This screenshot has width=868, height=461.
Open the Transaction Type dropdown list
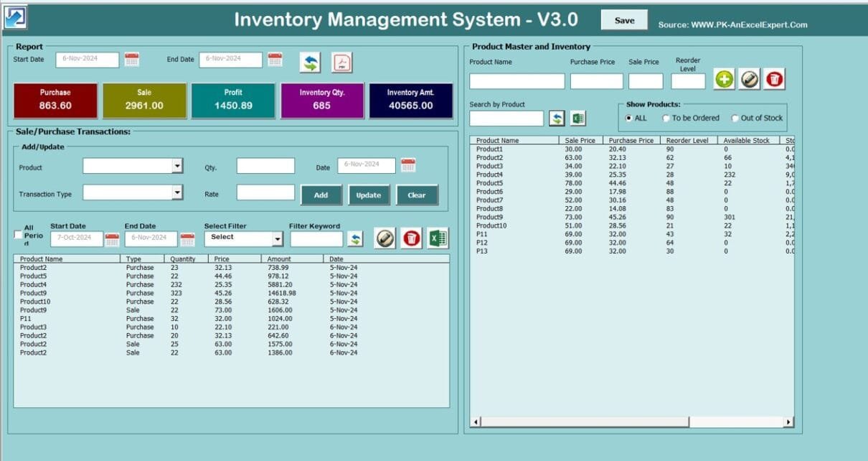point(177,192)
